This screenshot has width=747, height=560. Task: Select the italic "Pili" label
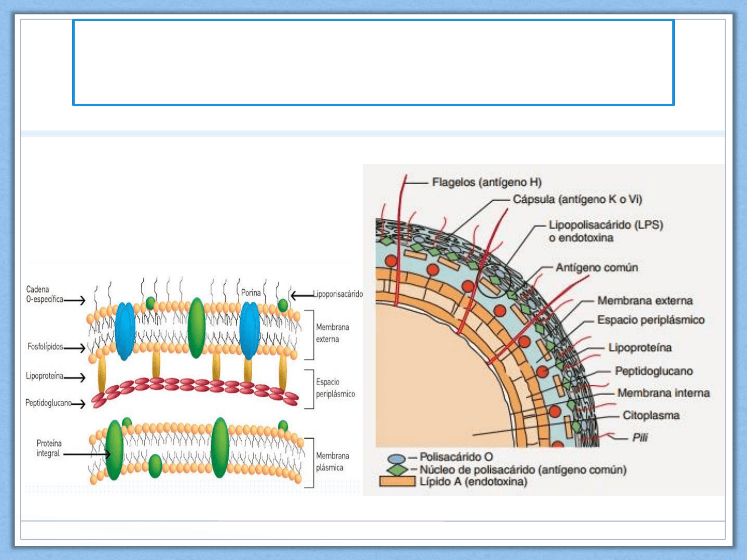640,438
